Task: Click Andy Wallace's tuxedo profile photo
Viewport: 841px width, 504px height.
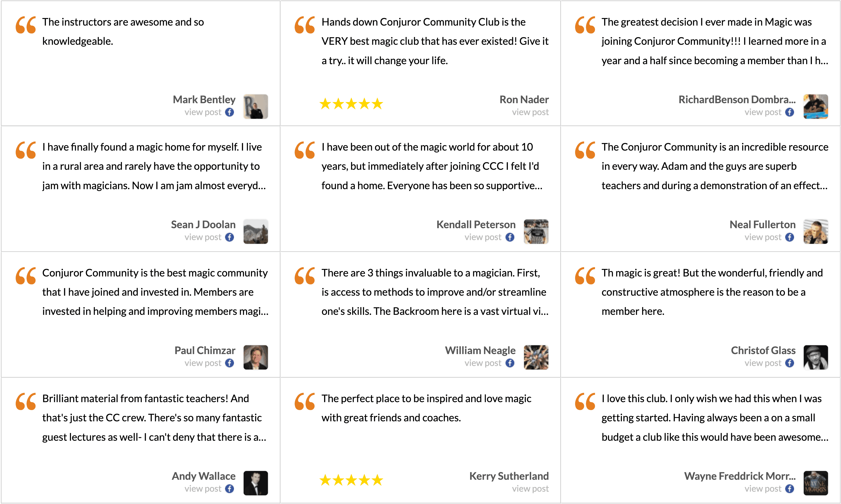Action: pos(256,483)
